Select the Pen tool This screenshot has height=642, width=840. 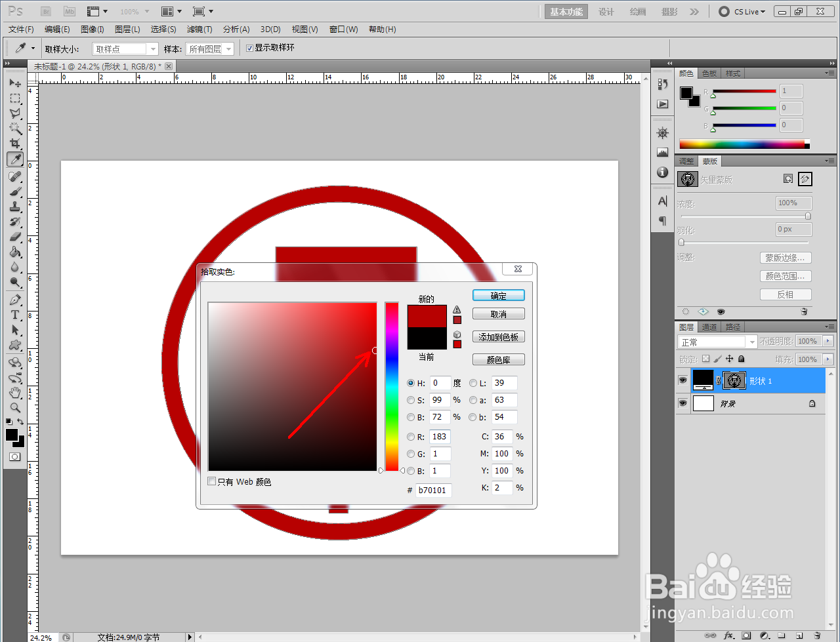pyautogui.click(x=15, y=300)
